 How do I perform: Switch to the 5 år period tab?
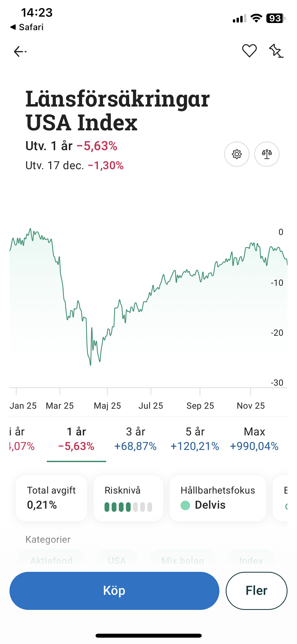click(x=195, y=439)
